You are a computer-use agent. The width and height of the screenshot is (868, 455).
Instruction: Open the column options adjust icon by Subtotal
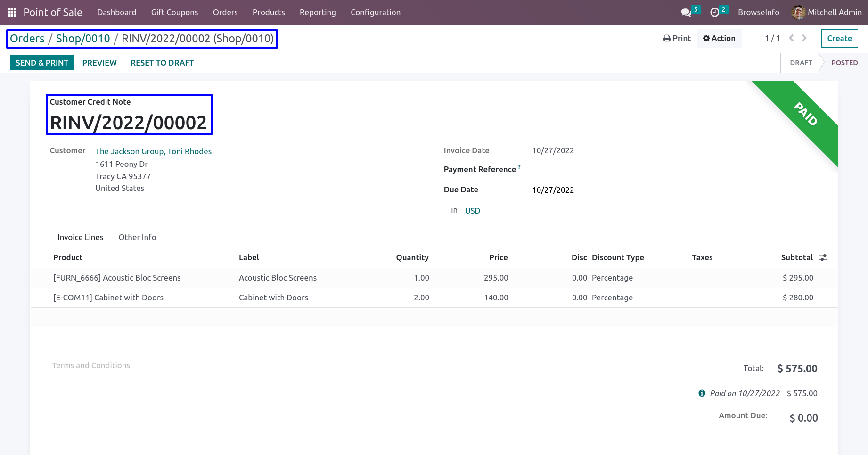823,257
